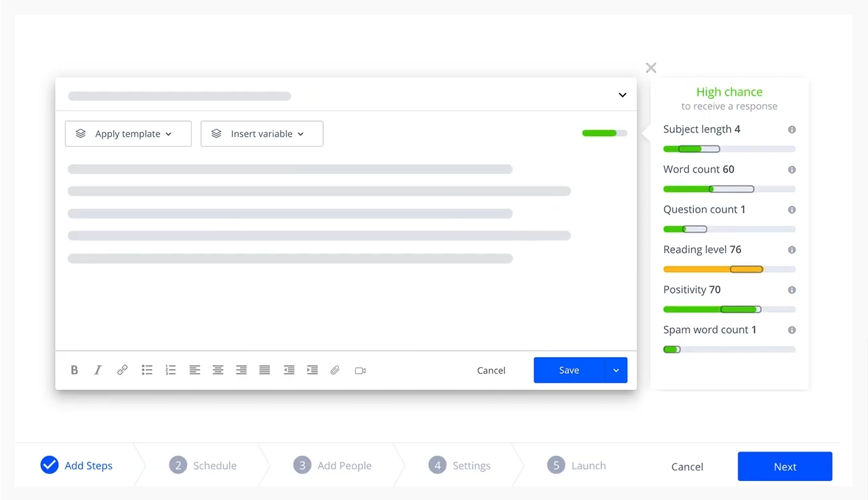Open the Apply template dropdown
The width and height of the screenshot is (868, 500).
coord(128,134)
